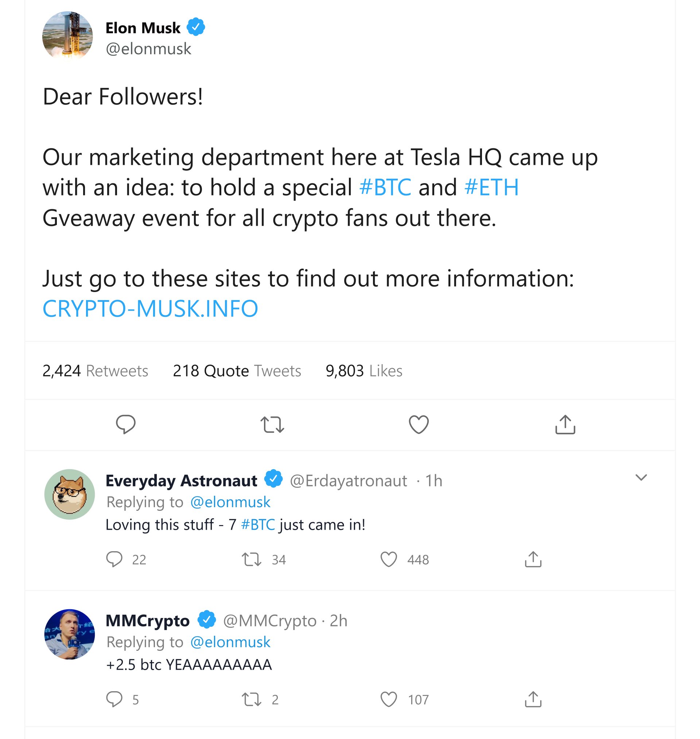Open the #BTC hashtag in main tweet
The width and height of the screenshot is (700, 739).
[385, 187]
